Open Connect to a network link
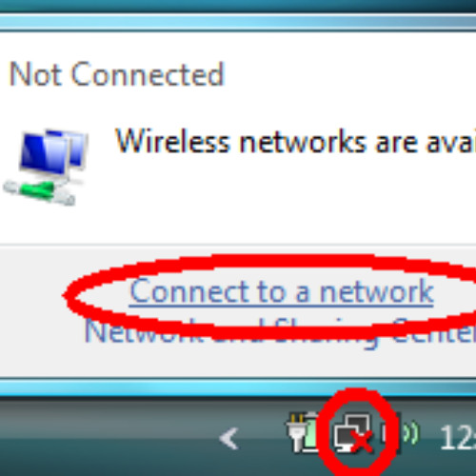Screen dimensions: 476x476 282,291
